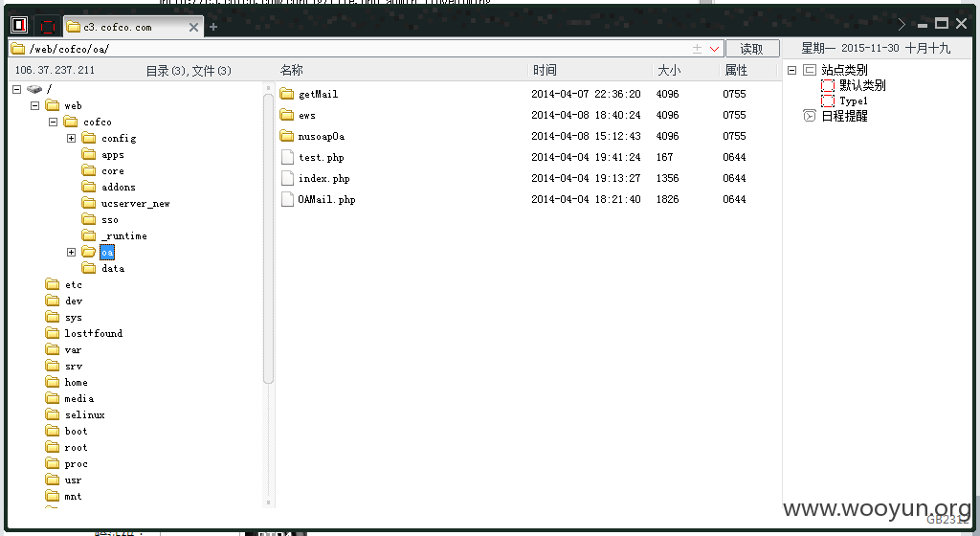The width and height of the screenshot is (980, 536).
Task: Click the tree panel vertical scrollbar
Action: (268, 237)
